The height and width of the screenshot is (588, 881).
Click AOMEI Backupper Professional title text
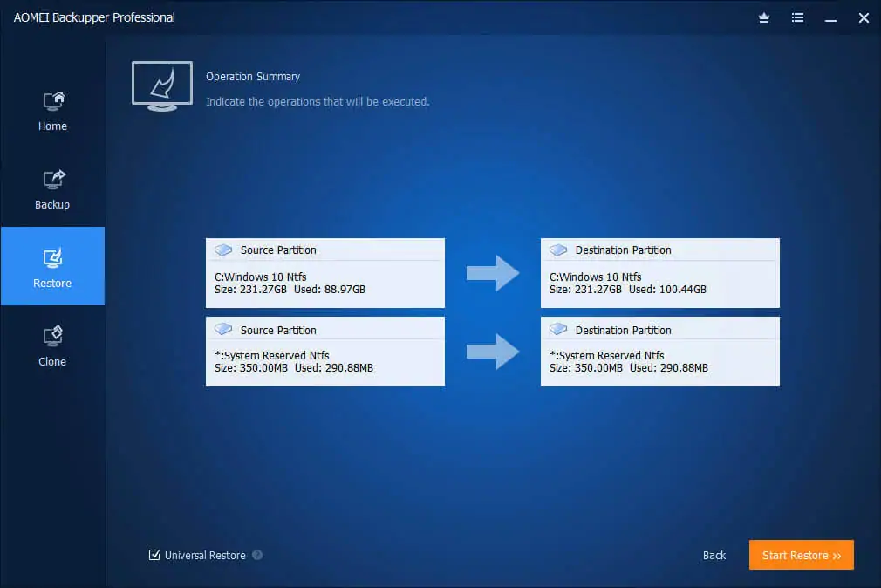click(x=94, y=18)
